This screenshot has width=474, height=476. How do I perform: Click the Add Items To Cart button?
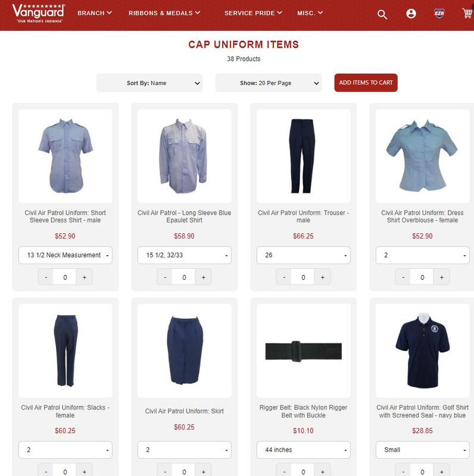tap(366, 83)
